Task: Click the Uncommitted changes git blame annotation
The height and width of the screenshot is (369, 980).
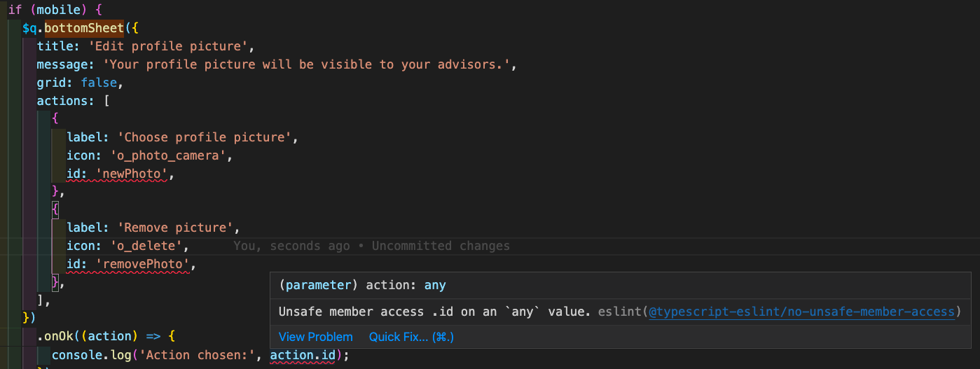Action: click(441, 246)
